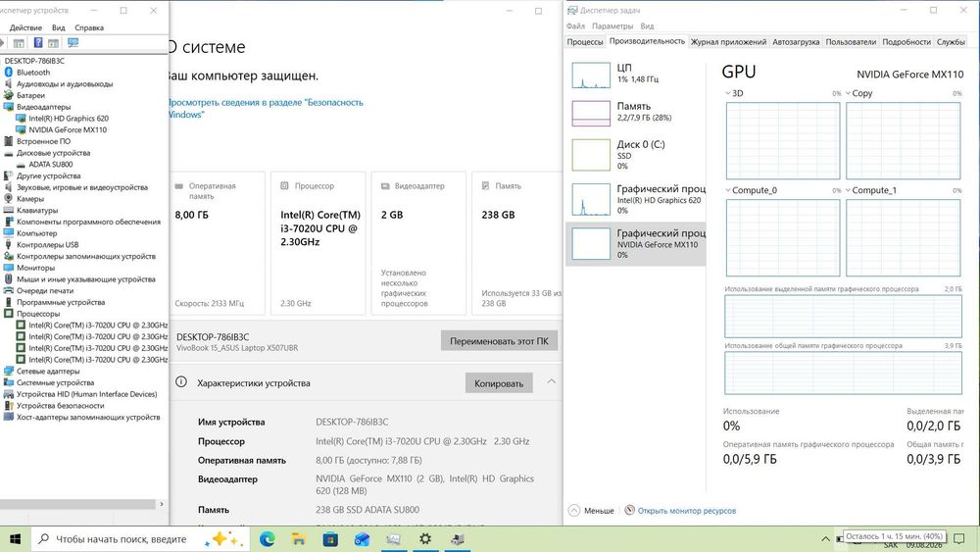Select ADATA SU800 disk device
Screen dimensions: 980x552
(x=51, y=165)
